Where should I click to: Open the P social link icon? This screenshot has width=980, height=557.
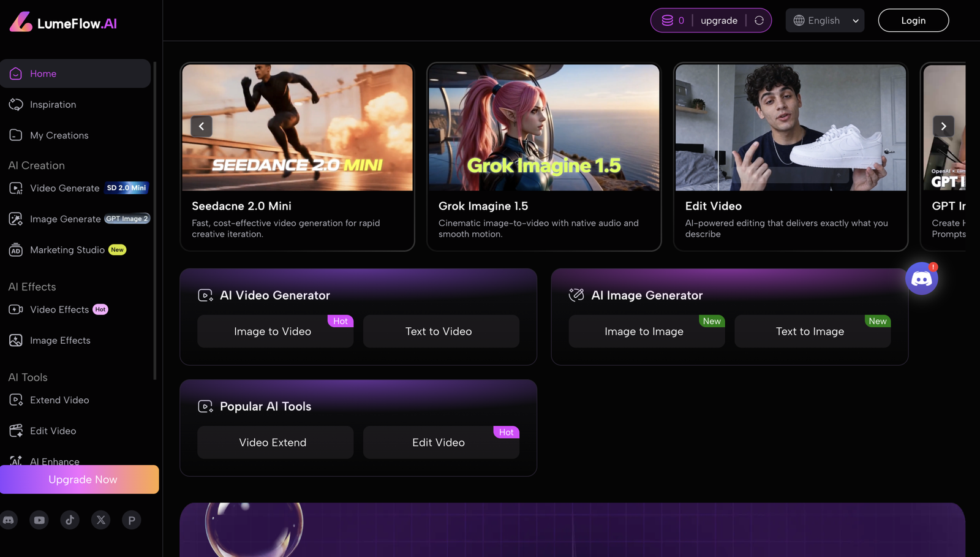(x=131, y=520)
